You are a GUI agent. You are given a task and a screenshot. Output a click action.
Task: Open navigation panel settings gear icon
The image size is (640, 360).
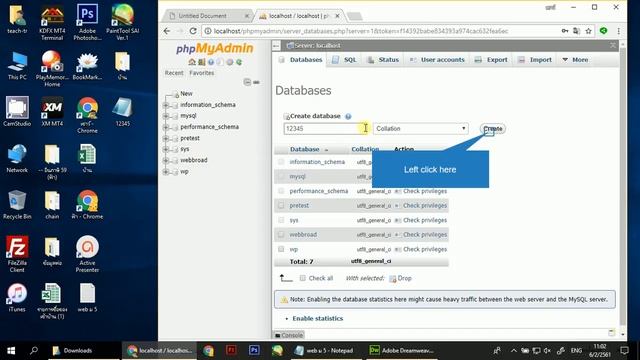click(x=230, y=62)
